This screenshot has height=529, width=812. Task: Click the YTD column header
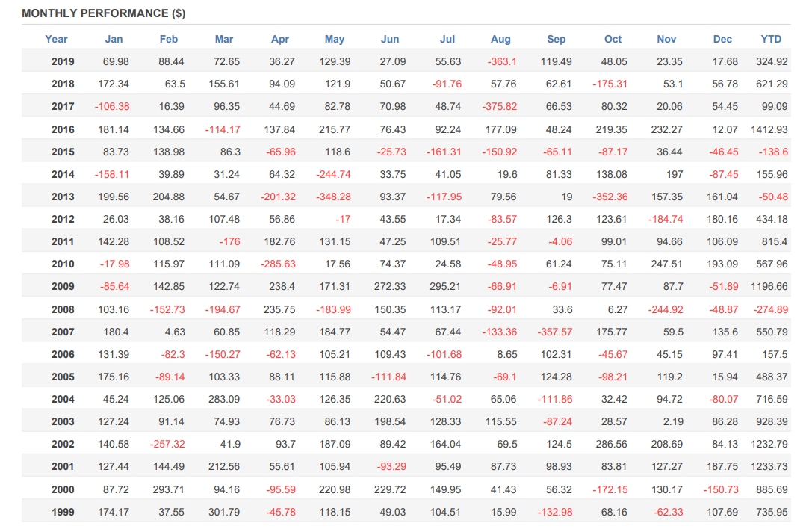click(x=771, y=40)
